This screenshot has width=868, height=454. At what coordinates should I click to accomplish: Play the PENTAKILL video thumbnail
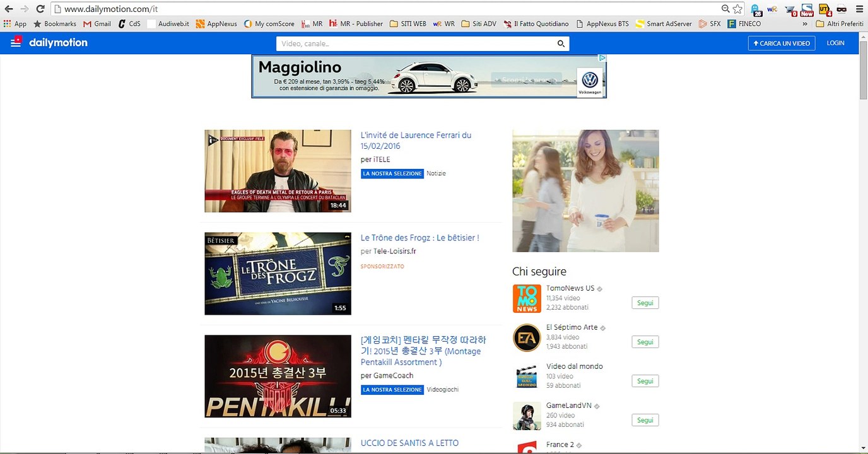(278, 376)
